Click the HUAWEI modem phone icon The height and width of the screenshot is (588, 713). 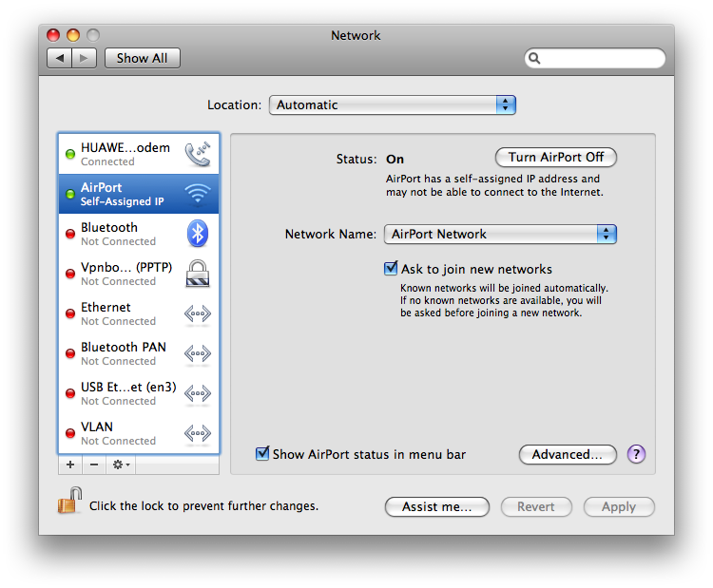pyautogui.click(x=198, y=154)
